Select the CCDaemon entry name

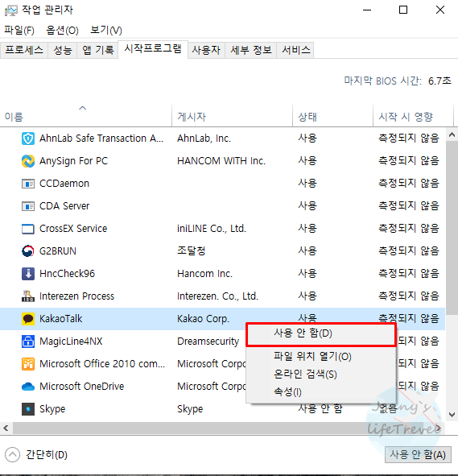tap(64, 184)
